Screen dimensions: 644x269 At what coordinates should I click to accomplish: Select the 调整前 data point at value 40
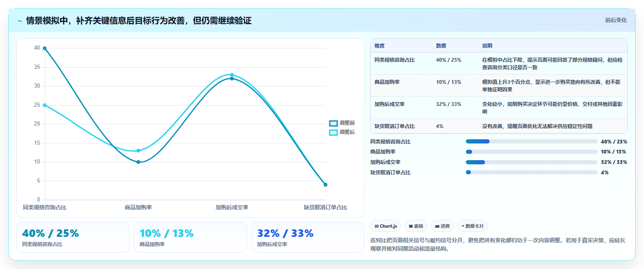pos(45,48)
